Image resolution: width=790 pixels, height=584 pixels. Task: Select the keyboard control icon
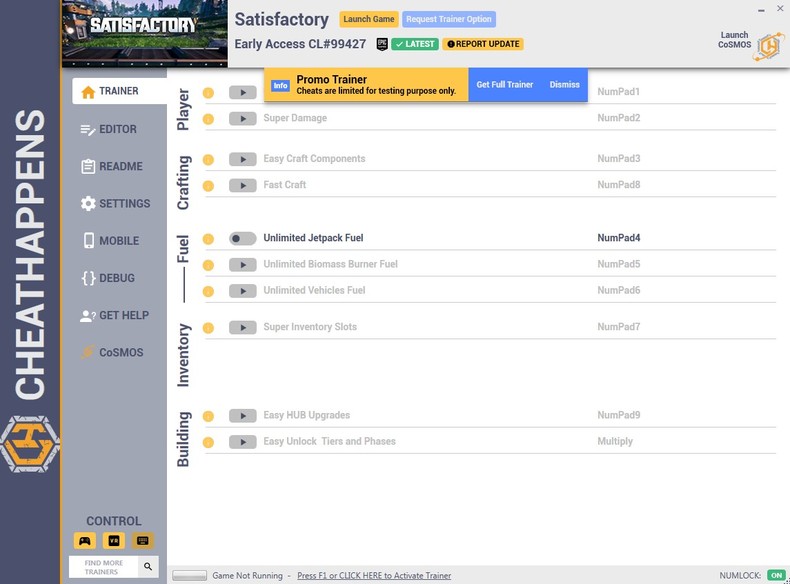(x=143, y=541)
